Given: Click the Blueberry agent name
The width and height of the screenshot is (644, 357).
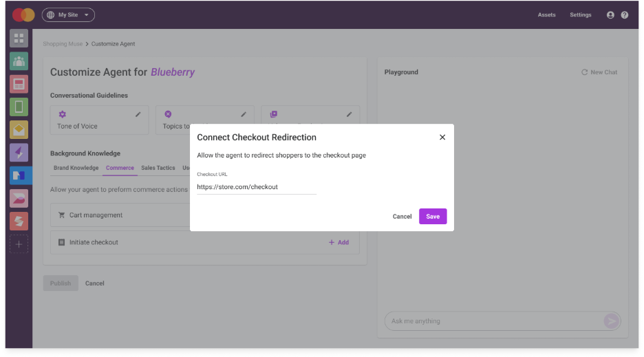Looking at the screenshot, I should coord(173,72).
